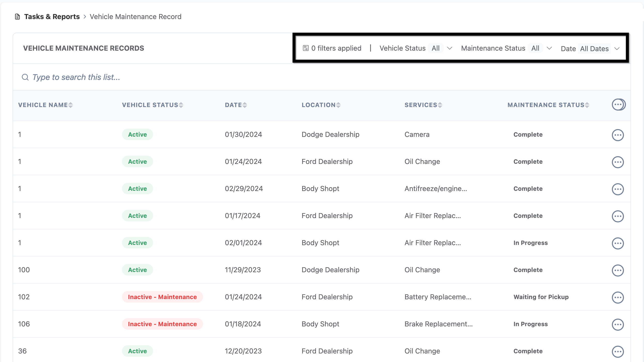Open actions menu for vehicle 102 record
This screenshot has height=362, width=644.
pos(618,298)
